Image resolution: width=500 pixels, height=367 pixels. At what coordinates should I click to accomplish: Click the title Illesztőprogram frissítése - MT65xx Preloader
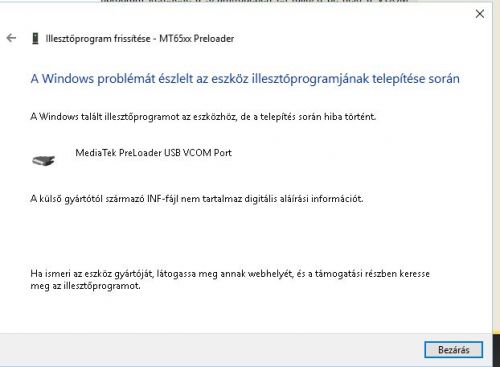140,39
